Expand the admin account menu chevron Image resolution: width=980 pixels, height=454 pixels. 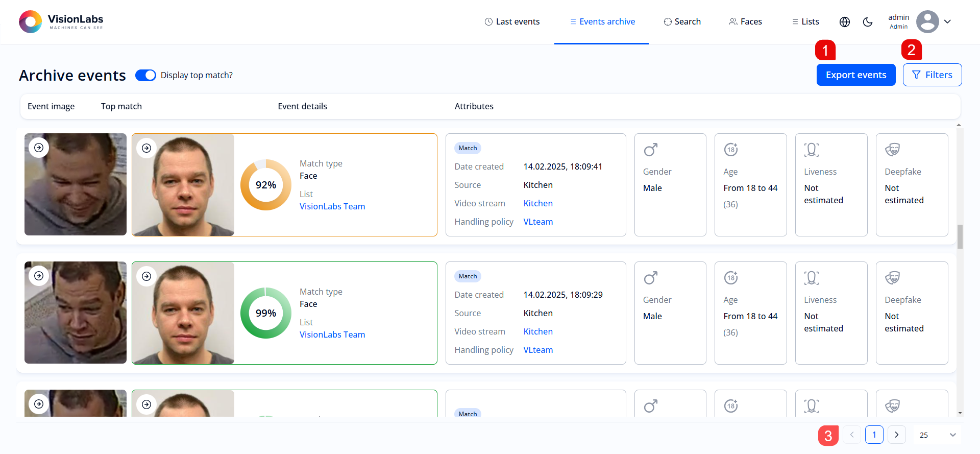[947, 22]
